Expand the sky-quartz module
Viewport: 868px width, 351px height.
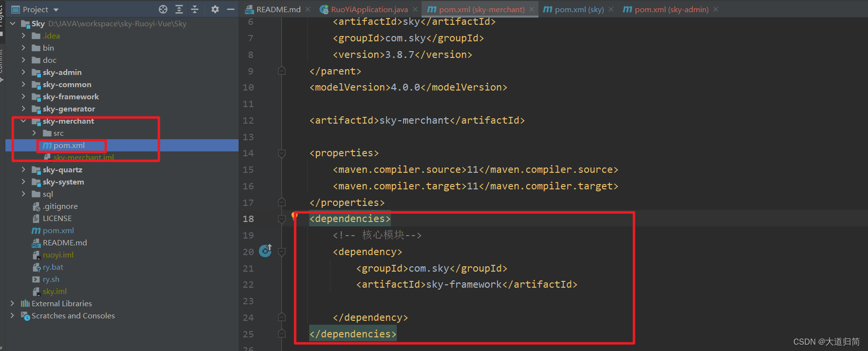23,169
